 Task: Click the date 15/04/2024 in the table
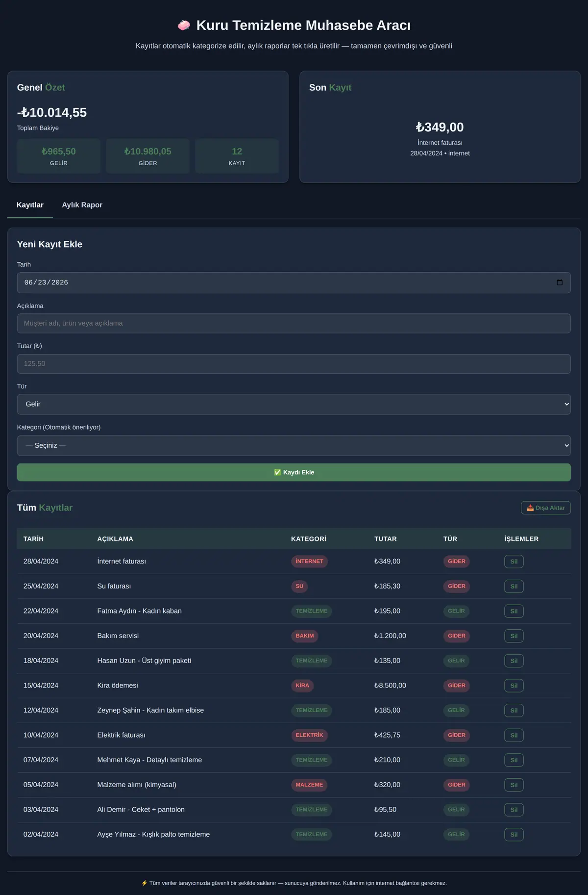[41, 686]
